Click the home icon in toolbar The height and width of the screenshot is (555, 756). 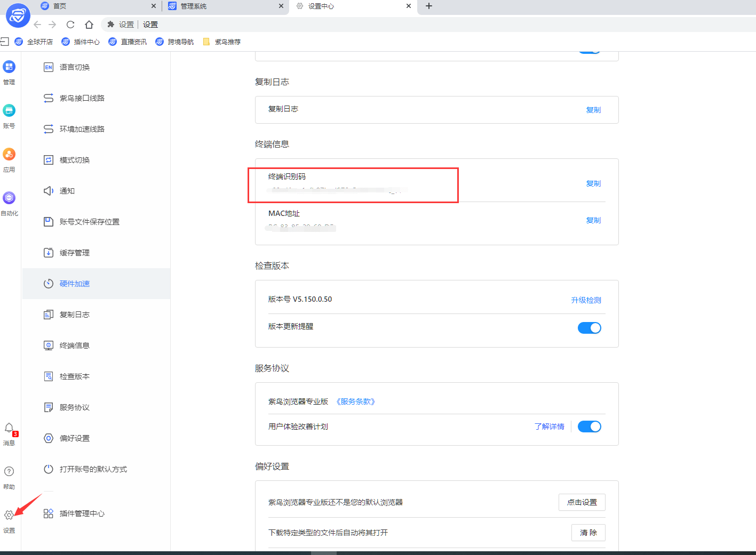coord(89,24)
